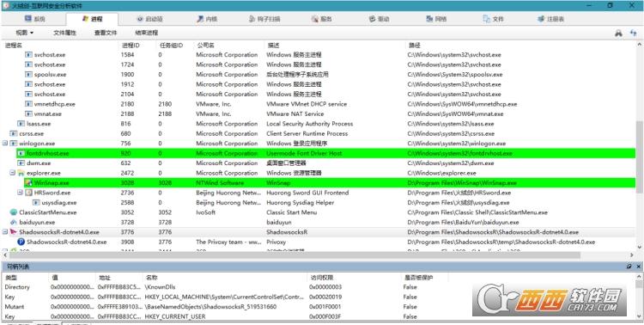Click the baiduyun.exe cloud icon
Screen dimensions: 644x325
[x=14, y=222]
